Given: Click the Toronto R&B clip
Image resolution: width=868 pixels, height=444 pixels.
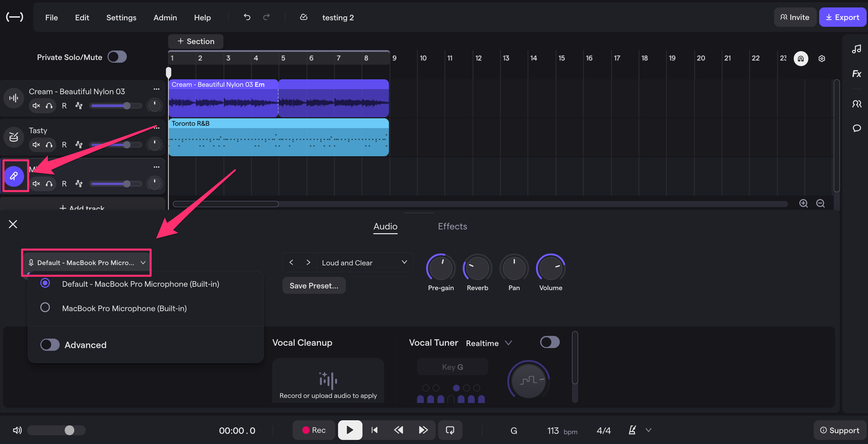Looking at the screenshot, I should pos(278,137).
